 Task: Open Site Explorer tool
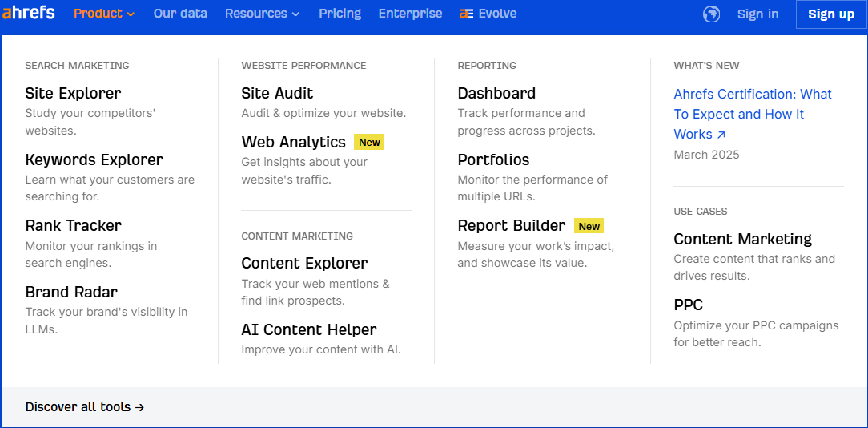coord(73,93)
